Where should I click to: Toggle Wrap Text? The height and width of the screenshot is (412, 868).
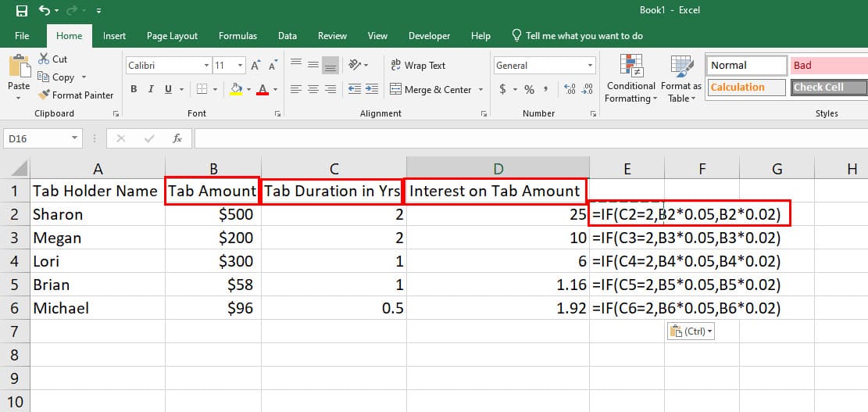tap(418, 66)
